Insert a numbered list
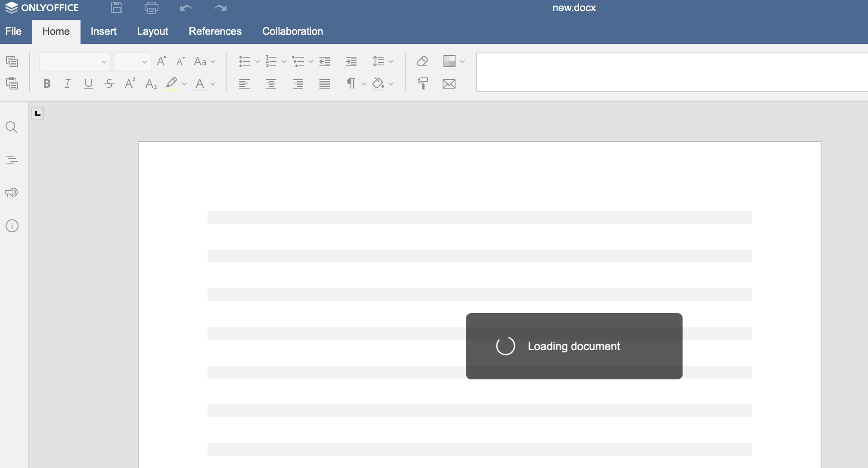Image resolution: width=868 pixels, height=468 pixels. click(x=271, y=62)
